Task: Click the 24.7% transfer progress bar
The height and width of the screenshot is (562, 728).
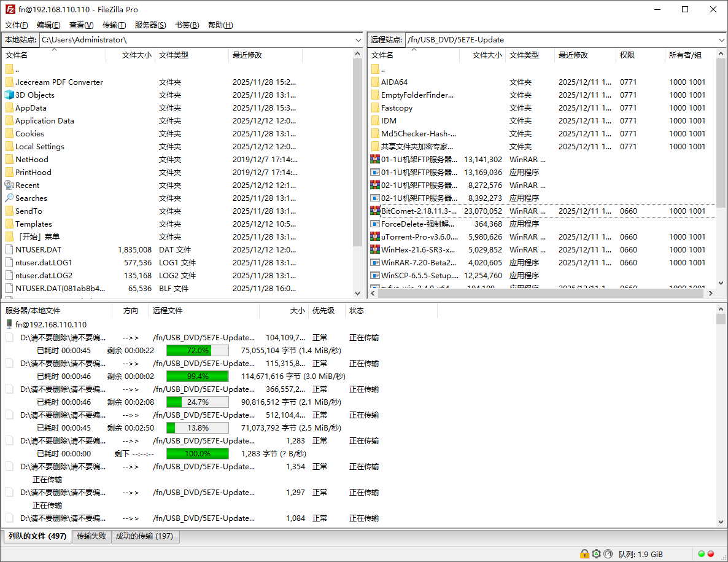Action: click(197, 402)
